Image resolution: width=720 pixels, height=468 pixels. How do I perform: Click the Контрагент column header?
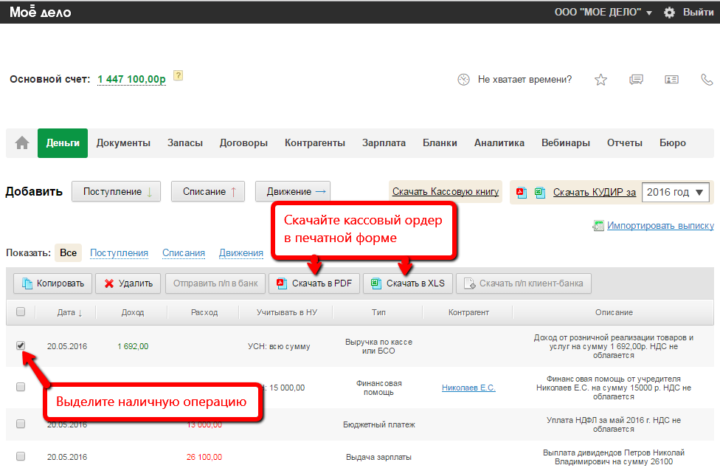468,312
